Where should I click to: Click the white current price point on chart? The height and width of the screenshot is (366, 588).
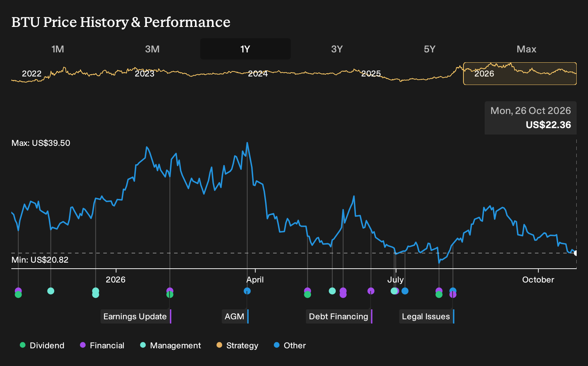coord(576,253)
